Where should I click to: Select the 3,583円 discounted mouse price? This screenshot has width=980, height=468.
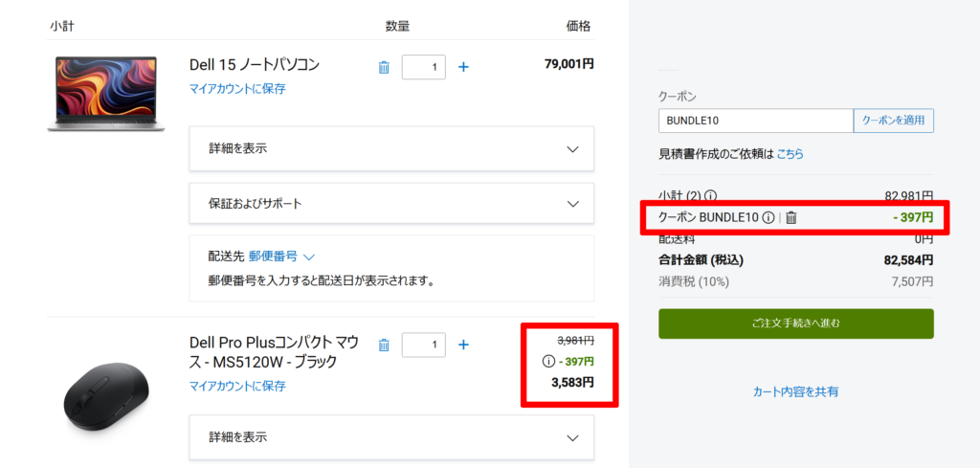[x=572, y=383]
